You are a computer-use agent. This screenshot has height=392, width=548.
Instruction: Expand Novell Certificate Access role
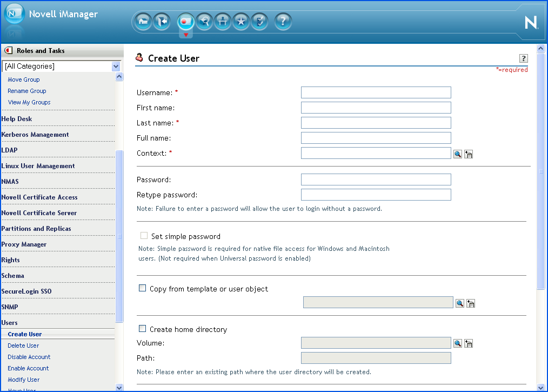coord(39,197)
